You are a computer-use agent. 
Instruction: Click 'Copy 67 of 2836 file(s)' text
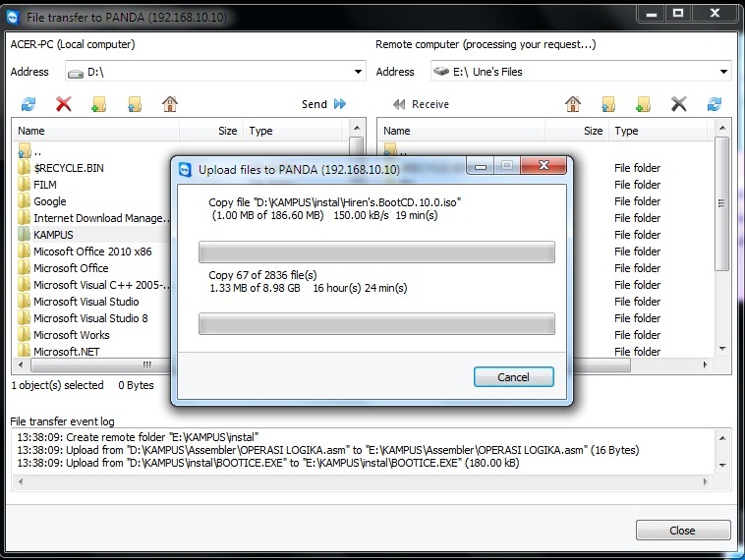coord(262,275)
